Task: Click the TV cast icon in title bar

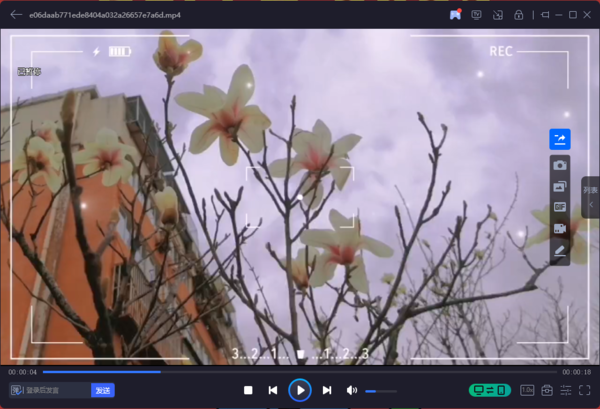Action: tap(476, 15)
